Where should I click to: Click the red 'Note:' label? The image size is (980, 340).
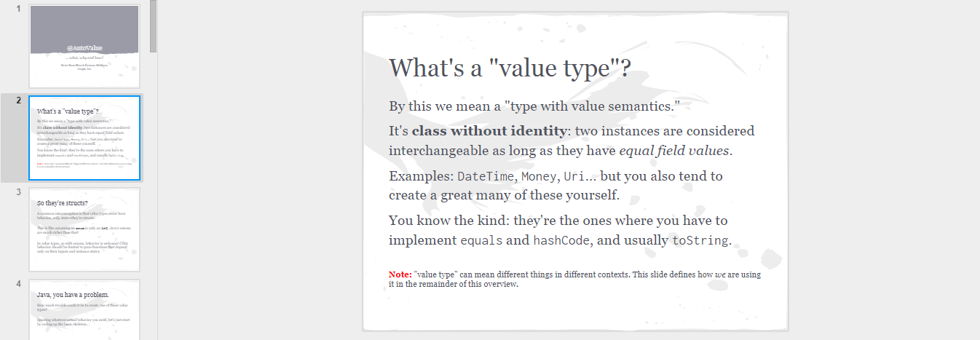tap(400, 274)
